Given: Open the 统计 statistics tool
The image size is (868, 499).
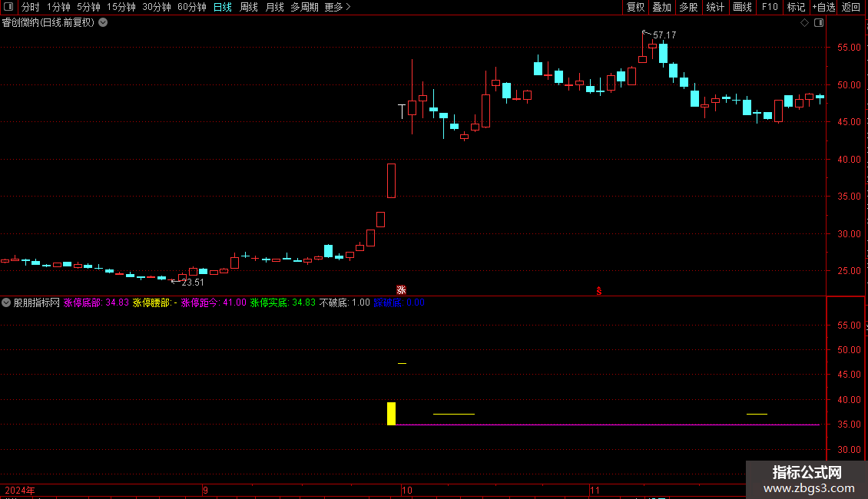Looking at the screenshot, I should (x=715, y=7).
